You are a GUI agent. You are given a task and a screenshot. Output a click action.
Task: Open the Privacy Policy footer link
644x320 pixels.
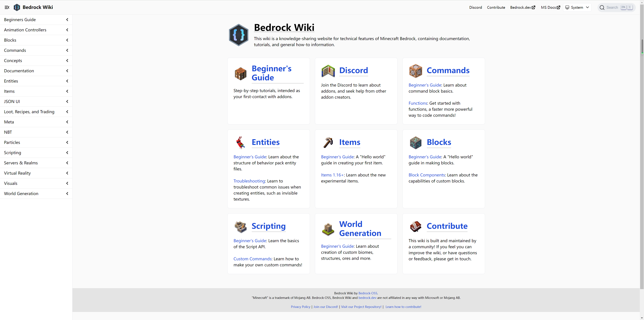coord(301,307)
